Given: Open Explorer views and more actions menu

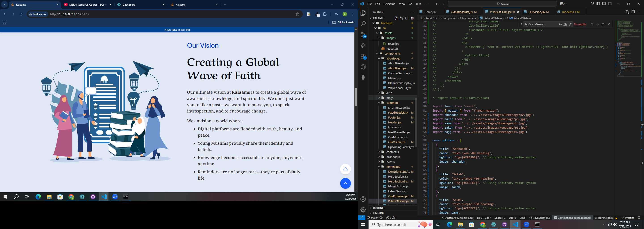Looking at the screenshot, I should (412, 12).
